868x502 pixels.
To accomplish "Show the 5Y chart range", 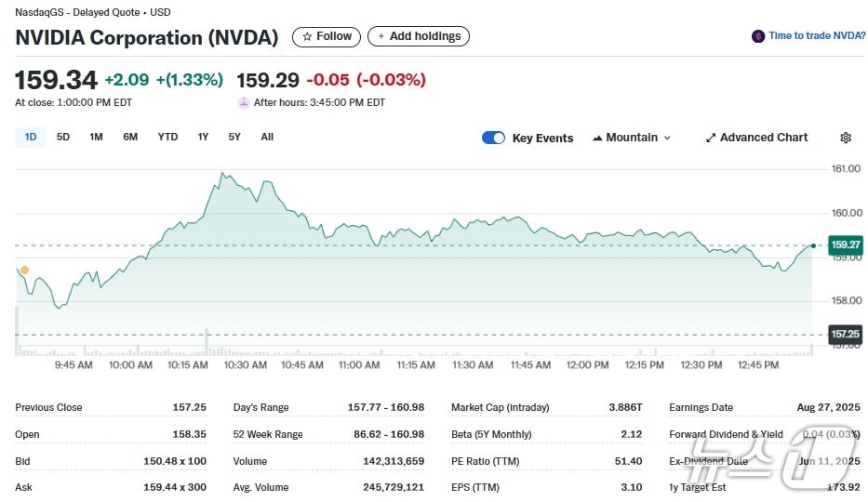I will pos(234,137).
